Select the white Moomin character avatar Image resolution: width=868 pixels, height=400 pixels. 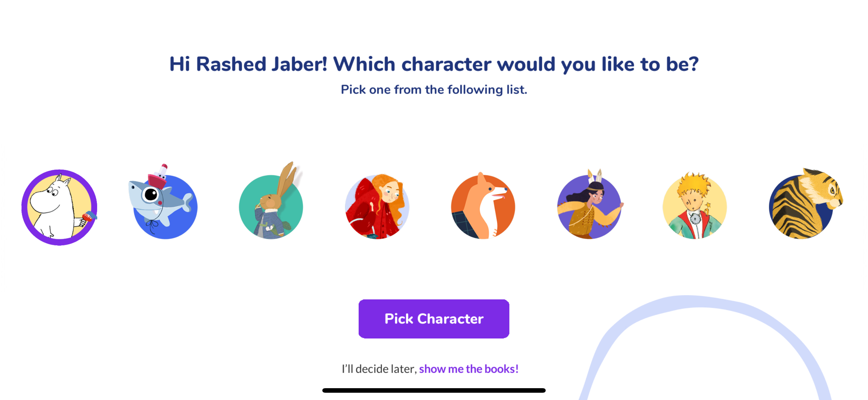pyautogui.click(x=59, y=207)
